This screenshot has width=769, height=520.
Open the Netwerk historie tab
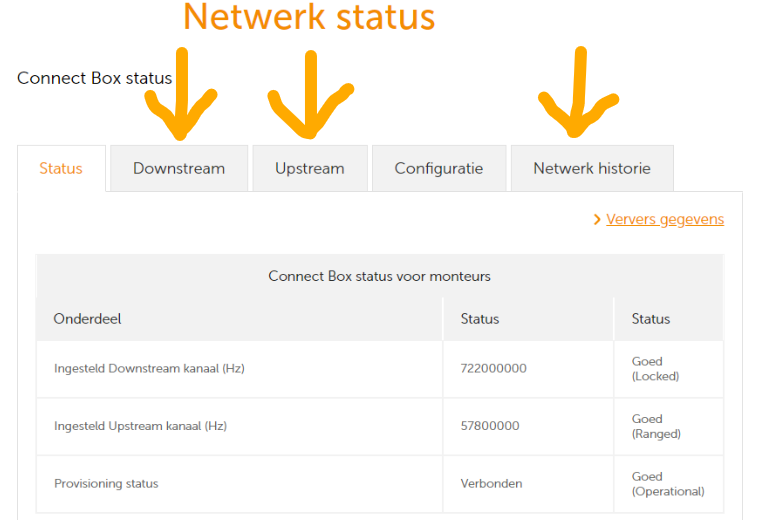tap(592, 168)
